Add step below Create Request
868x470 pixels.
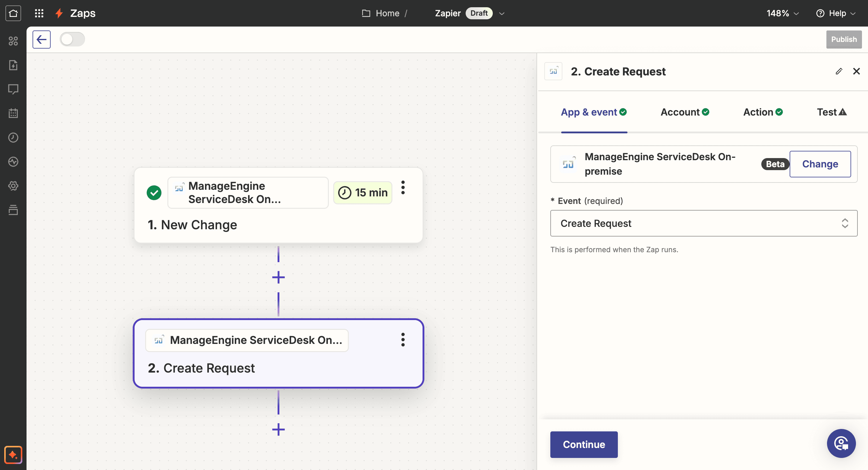(278, 429)
